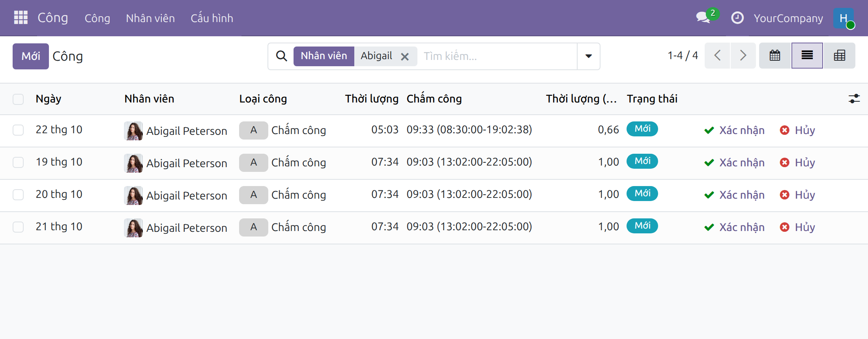Cancel the 20 thg 10 entry
This screenshot has width=868, height=339.
tap(797, 195)
